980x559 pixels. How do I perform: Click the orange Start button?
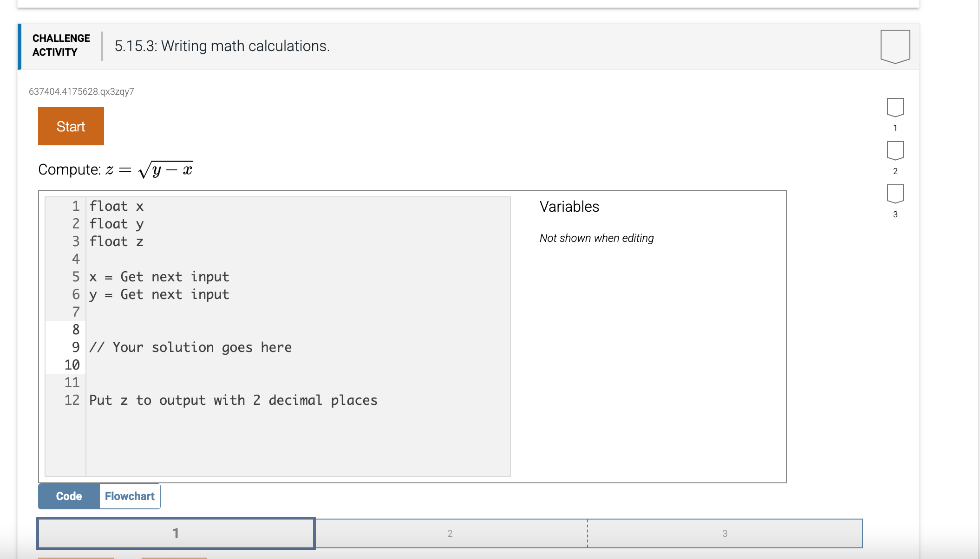click(71, 126)
